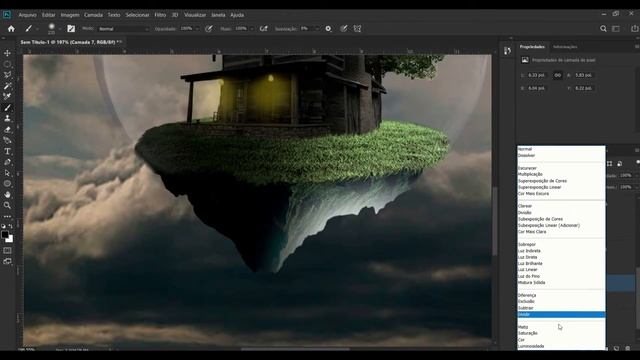Toggle airbrush build-up icon
This screenshot has height=360, width=640.
coord(264,29)
